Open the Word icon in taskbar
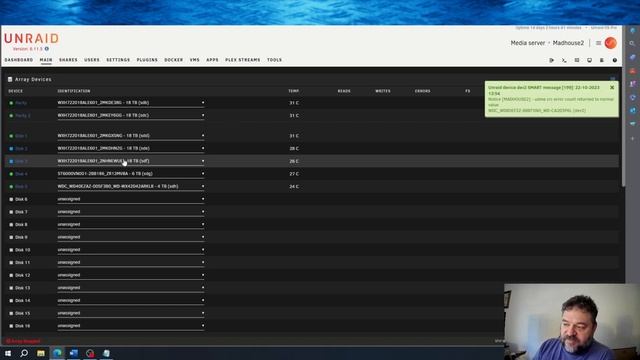Image resolution: width=640 pixels, height=360 pixels. click(x=73, y=353)
